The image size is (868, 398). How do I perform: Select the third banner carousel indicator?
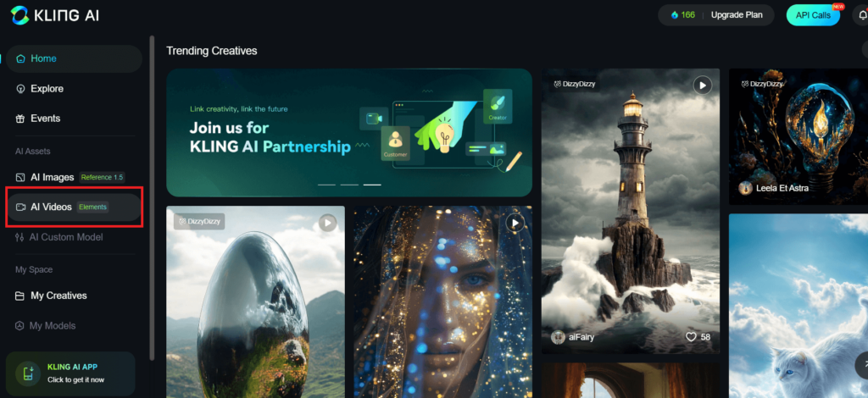372,185
